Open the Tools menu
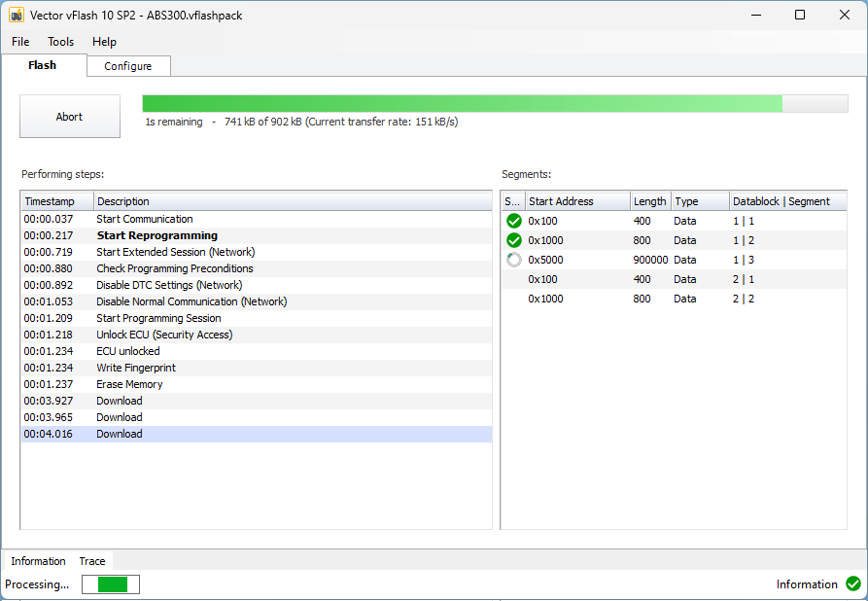This screenshot has width=868, height=601. click(60, 42)
